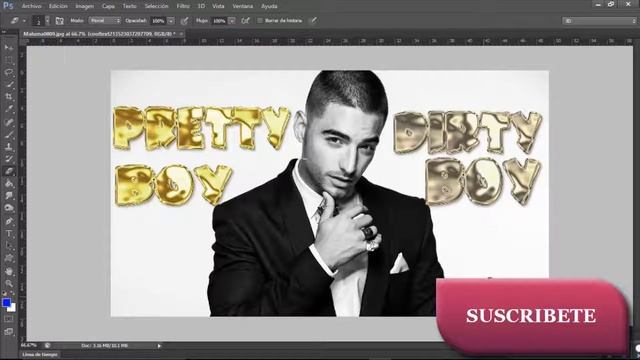This screenshot has width=640, height=360.
Task: Click the white background color swatch
Action: [12, 308]
